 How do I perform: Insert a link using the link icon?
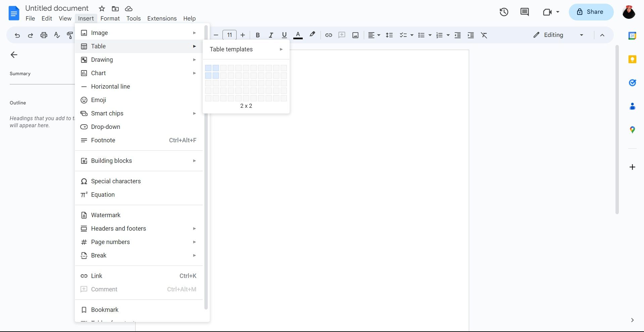point(329,35)
